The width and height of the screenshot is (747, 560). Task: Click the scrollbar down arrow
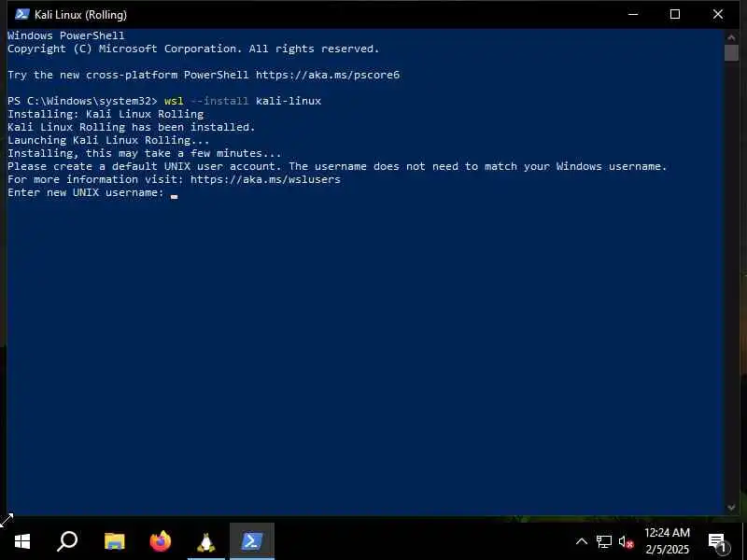(731, 508)
